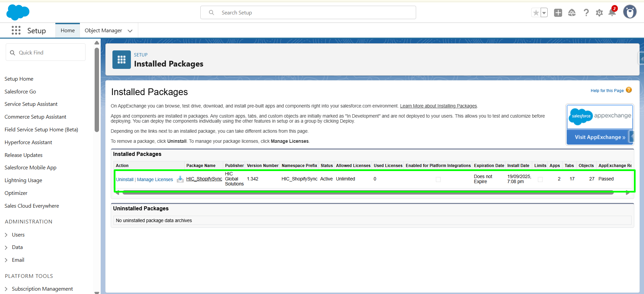Click Uninstall for HIC_ShopifySync
The image size is (644, 294).
pyautogui.click(x=125, y=179)
